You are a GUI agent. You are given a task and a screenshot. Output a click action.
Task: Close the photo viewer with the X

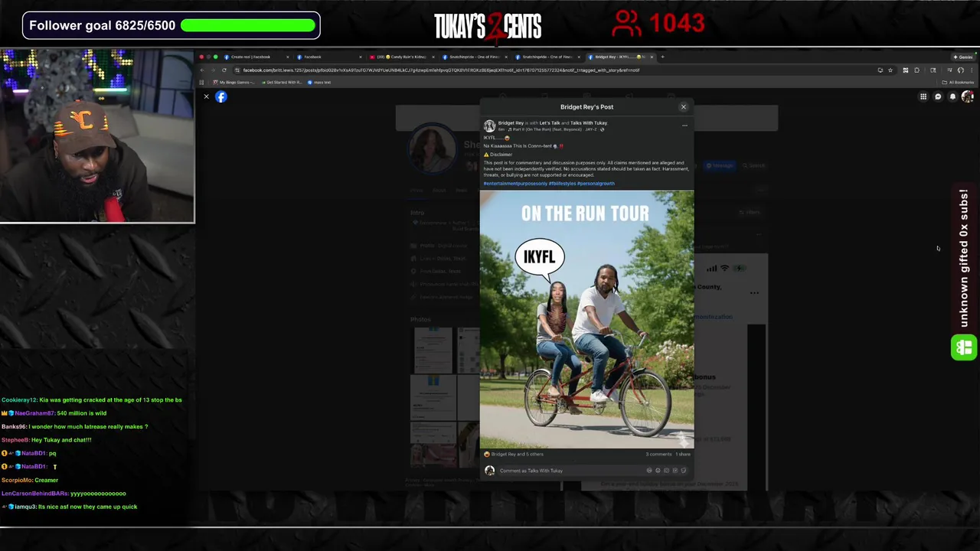tap(206, 96)
